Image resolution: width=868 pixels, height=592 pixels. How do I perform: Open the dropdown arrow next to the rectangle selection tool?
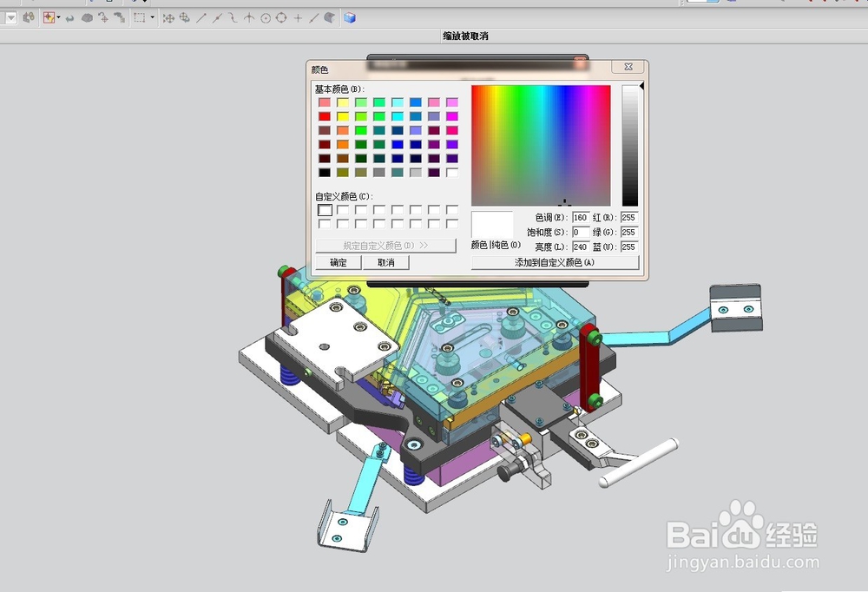152,17
